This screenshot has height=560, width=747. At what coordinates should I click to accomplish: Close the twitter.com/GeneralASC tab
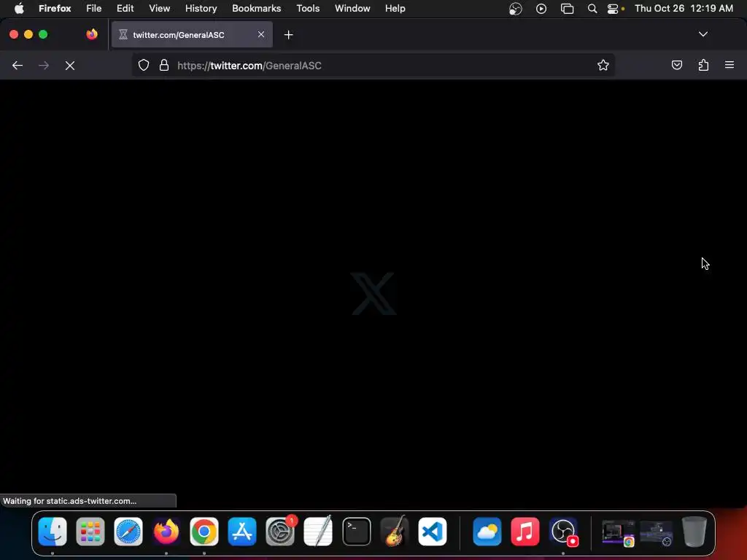pyautogui.click(x=261, y=34)
